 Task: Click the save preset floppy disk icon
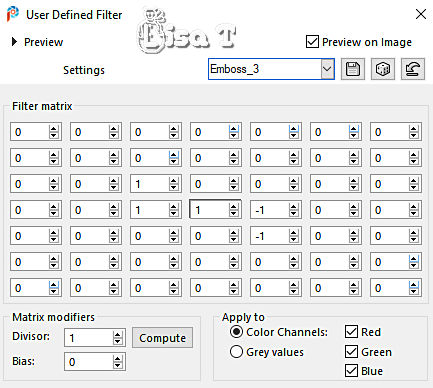click(x=353, y=69)
